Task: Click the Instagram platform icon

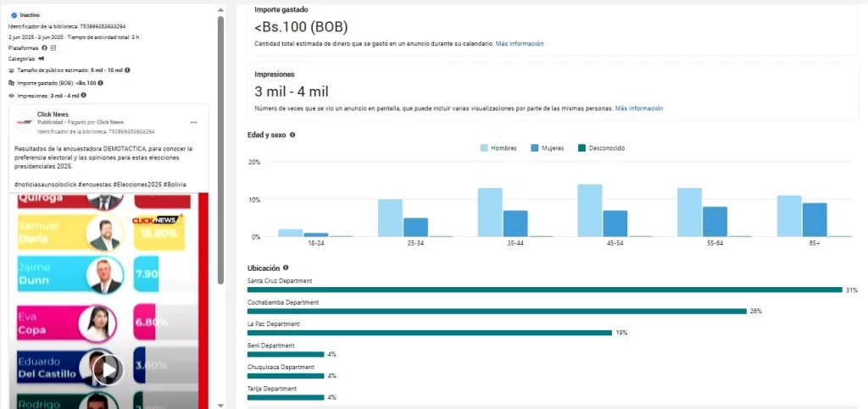Action: pyautogui.click(x=53, y=48)
